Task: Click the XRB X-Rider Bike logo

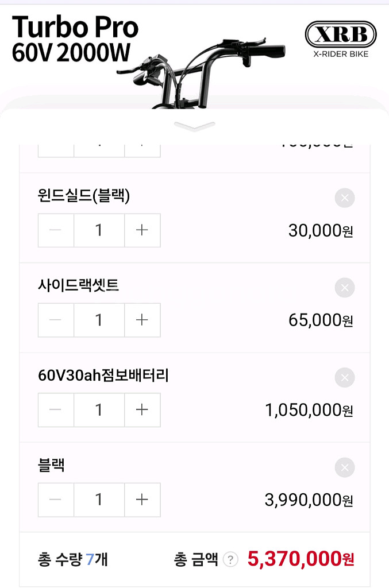Action: point(341,39)
